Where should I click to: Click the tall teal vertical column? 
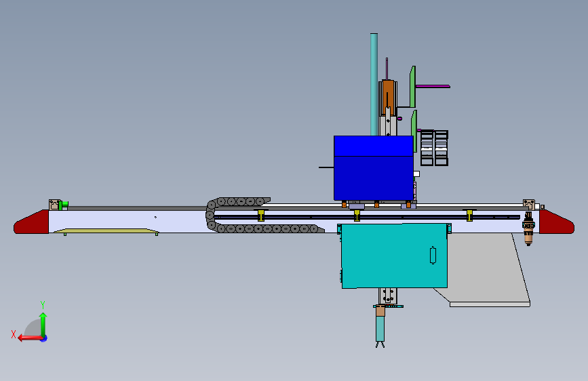374,84
